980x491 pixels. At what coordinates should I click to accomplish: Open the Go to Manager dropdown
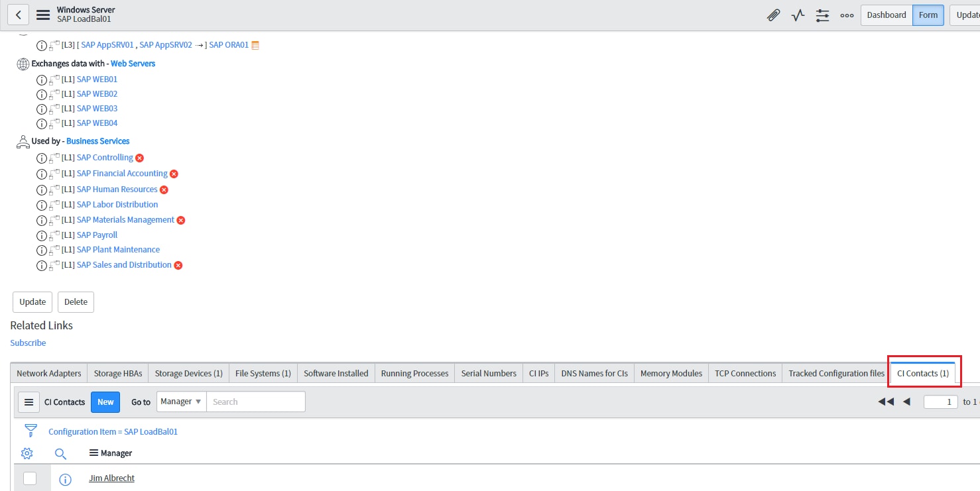click(x=181, y=402)
